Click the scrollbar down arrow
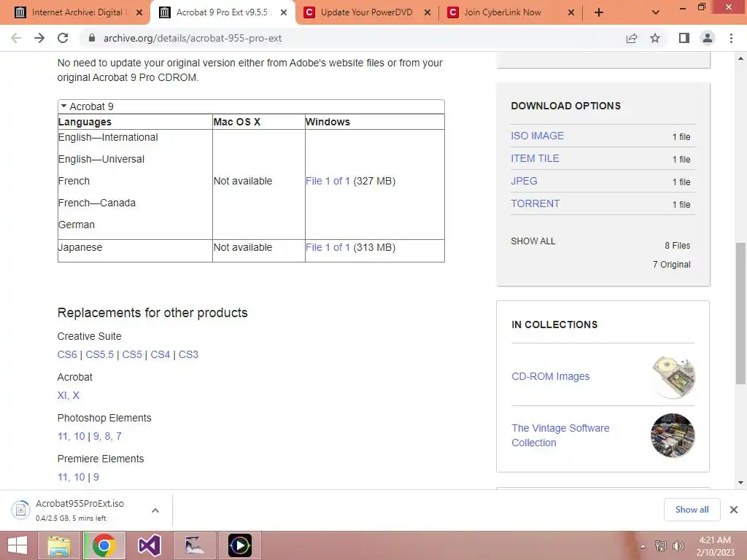747x560 pixels. (x=740, y=483)
